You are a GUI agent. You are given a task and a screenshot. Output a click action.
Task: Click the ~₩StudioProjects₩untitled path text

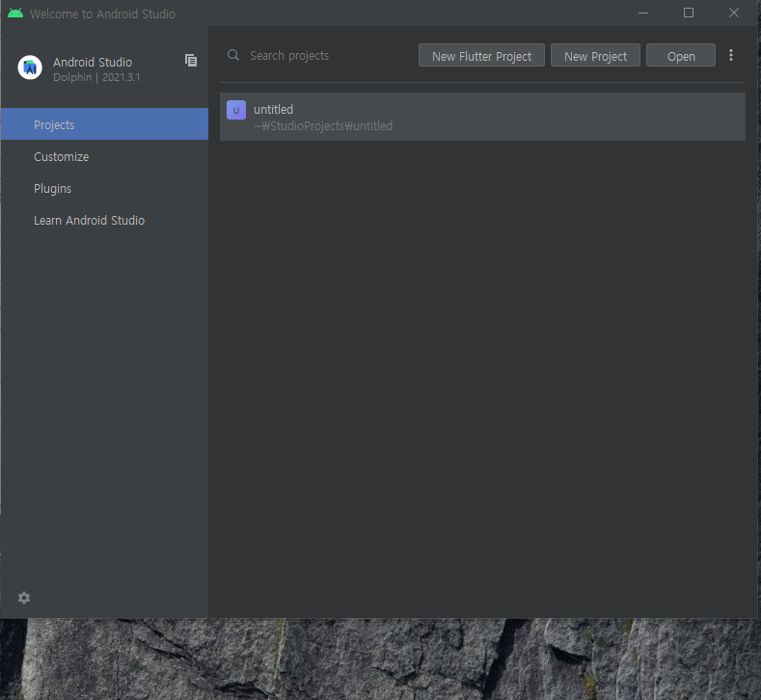[323, 126]
